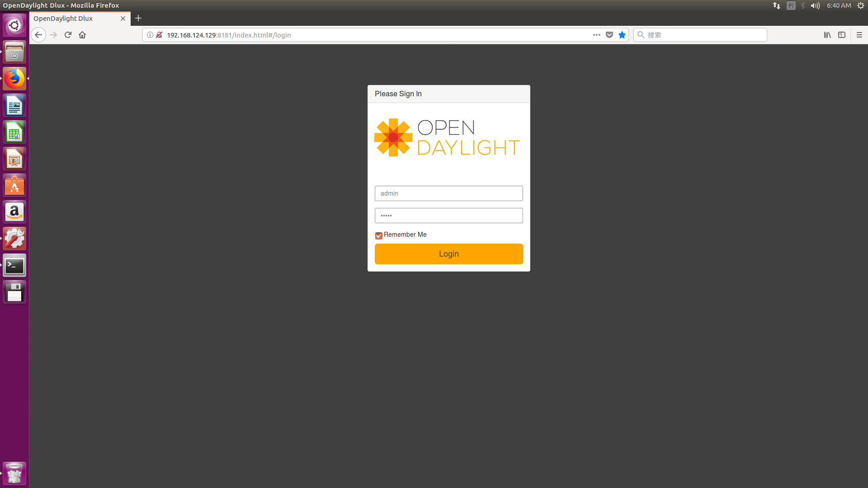The width and height of the screenshot is (868, 488).
Task: Go to the Firefox home page icon
Action: 82,35
